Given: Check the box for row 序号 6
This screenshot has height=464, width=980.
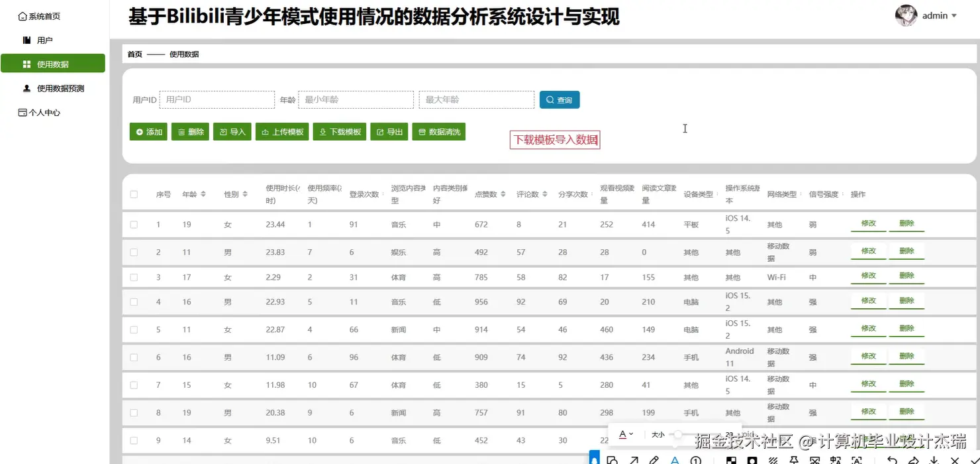Looking at the screenshot, I should pyautogui.click(x=134, y=357).
